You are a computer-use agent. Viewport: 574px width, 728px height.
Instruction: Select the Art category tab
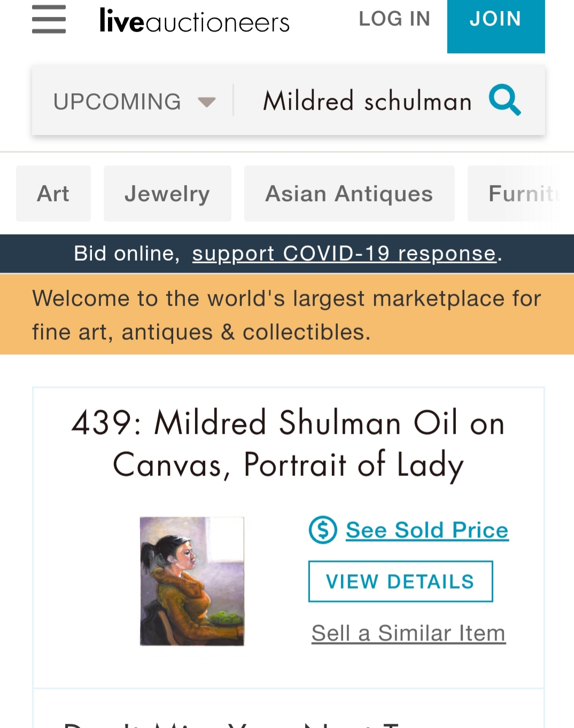pos(53,193)
